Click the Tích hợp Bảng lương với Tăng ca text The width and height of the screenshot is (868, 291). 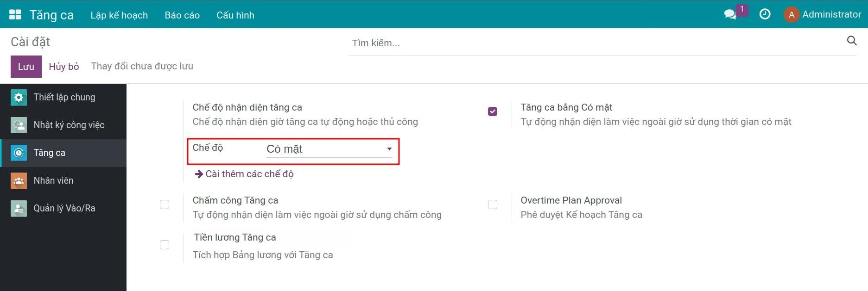pyautogui.click(x=263, y=255)
